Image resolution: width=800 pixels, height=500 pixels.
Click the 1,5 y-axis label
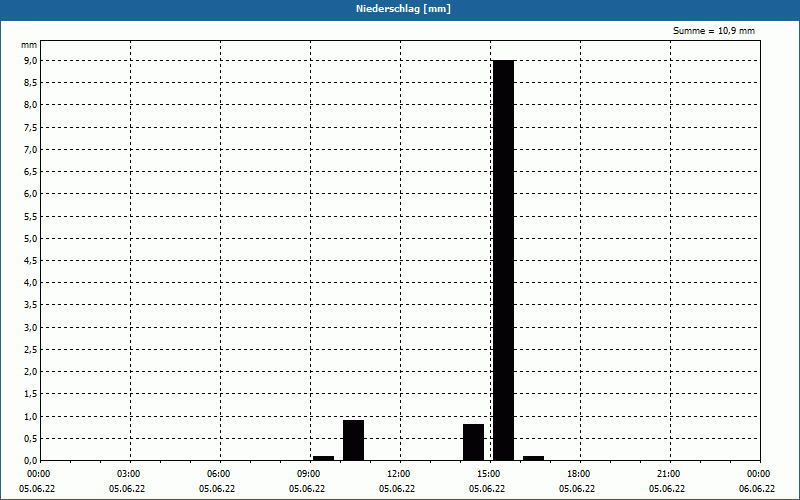[30, 394]
